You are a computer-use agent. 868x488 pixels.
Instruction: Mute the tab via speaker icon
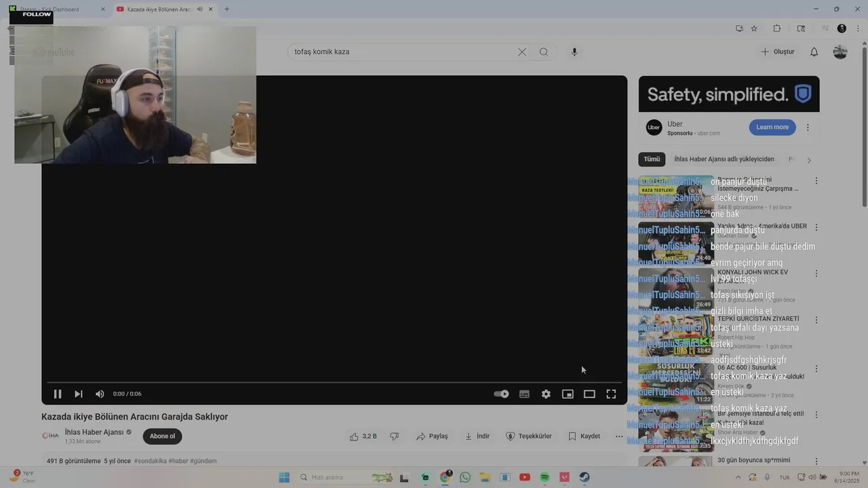pos(199,9)
